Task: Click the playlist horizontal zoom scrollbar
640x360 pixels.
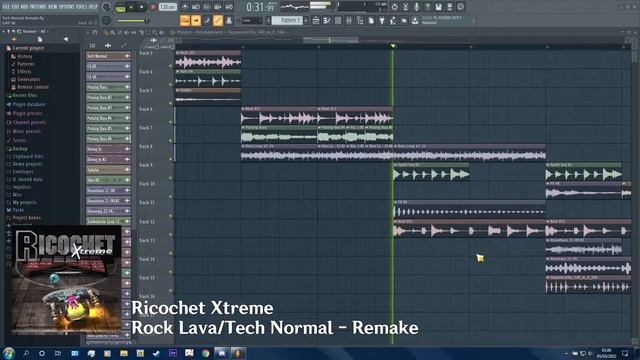Action: (x=331, y=40)
